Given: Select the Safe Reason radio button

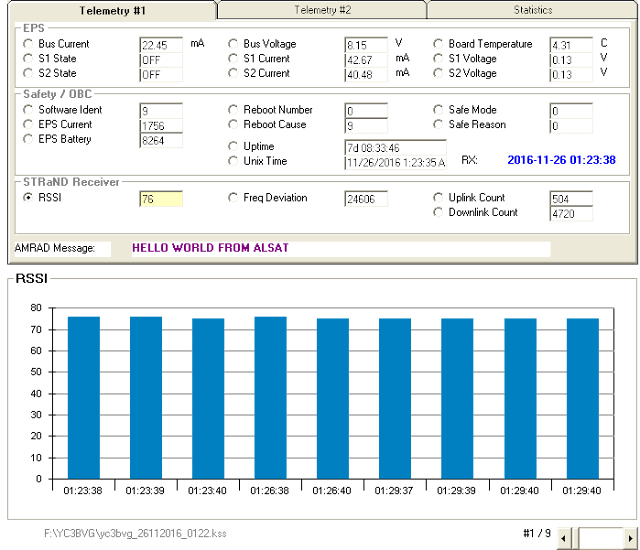Looking at the screenshot, I should pos(438,124).
